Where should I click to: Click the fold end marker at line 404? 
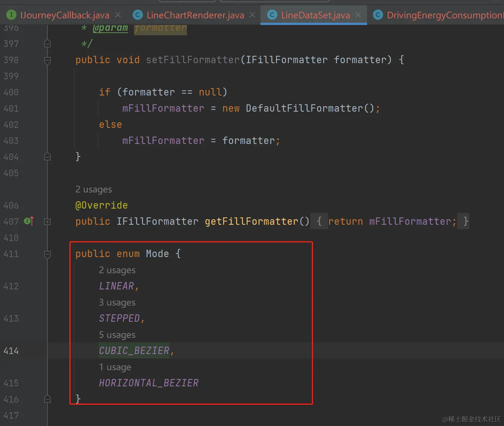(x=47, y=157)
